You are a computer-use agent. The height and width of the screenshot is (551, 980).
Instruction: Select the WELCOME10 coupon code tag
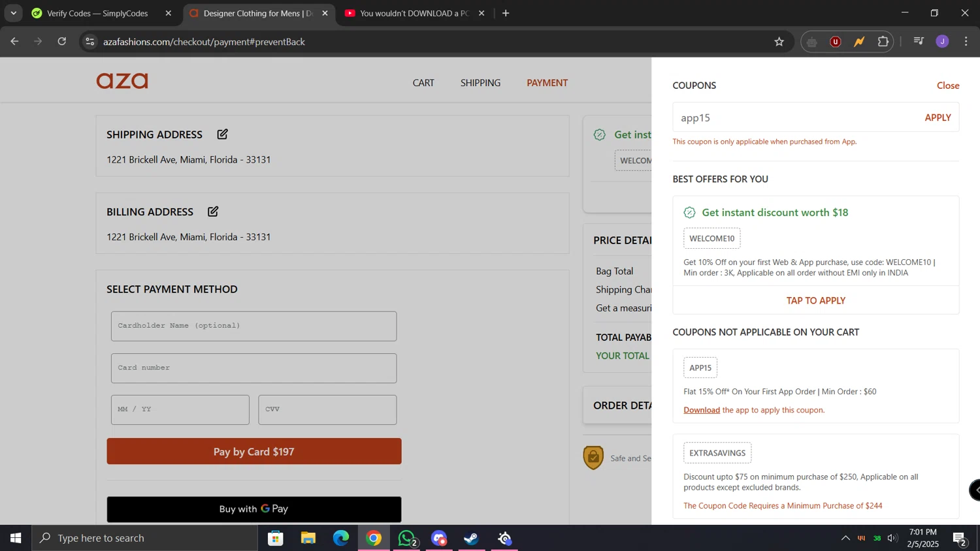click(712, 238)
